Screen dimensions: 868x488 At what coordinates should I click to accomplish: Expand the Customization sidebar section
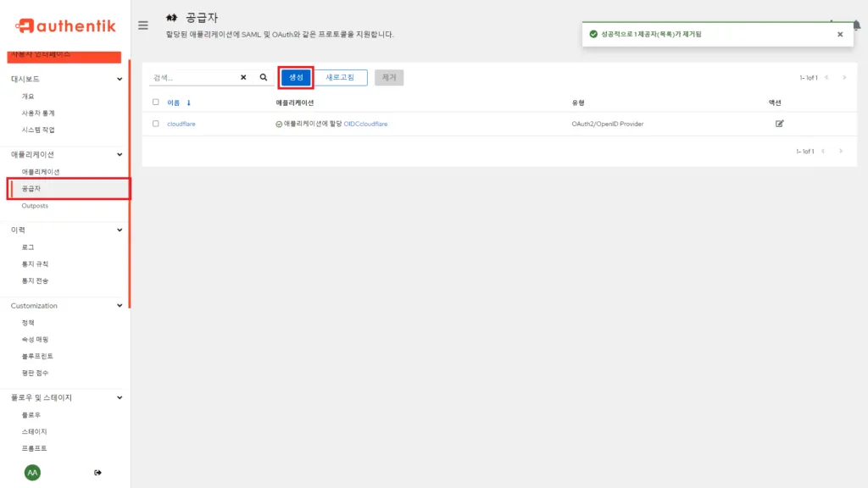[x=121, y=305]
